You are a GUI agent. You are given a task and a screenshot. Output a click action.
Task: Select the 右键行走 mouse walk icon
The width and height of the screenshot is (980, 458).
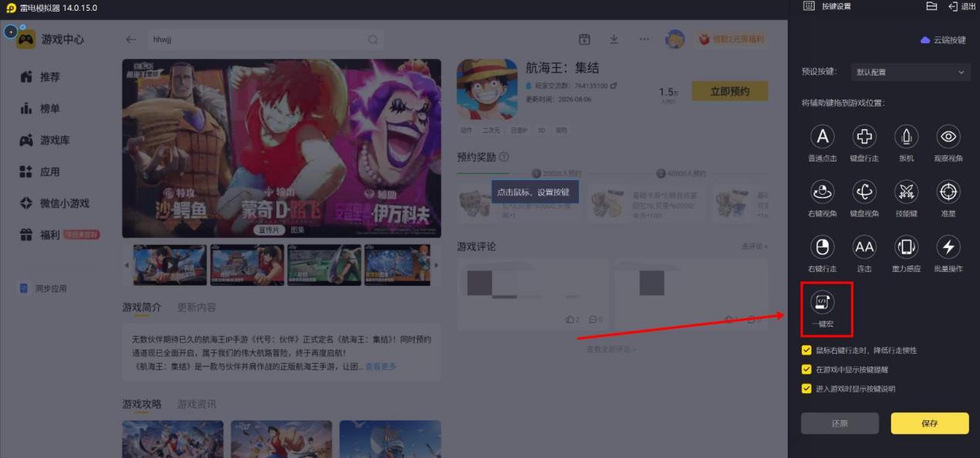point(822,247)
